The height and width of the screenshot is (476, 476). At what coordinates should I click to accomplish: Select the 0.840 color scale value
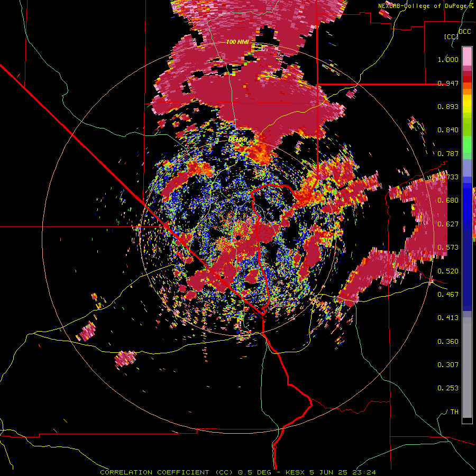point(448,130)
